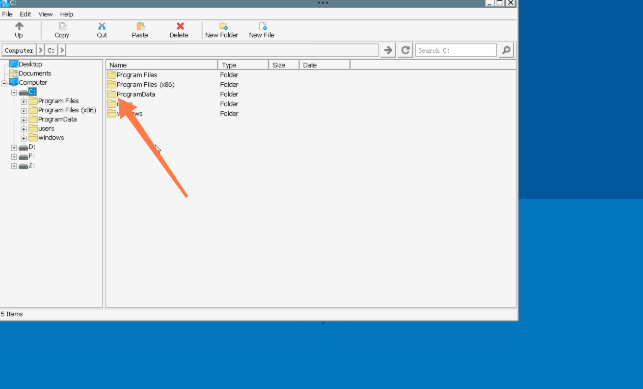Click the Computer breadcrumb button
Screen dimensions: 643x389
[19, 50]
